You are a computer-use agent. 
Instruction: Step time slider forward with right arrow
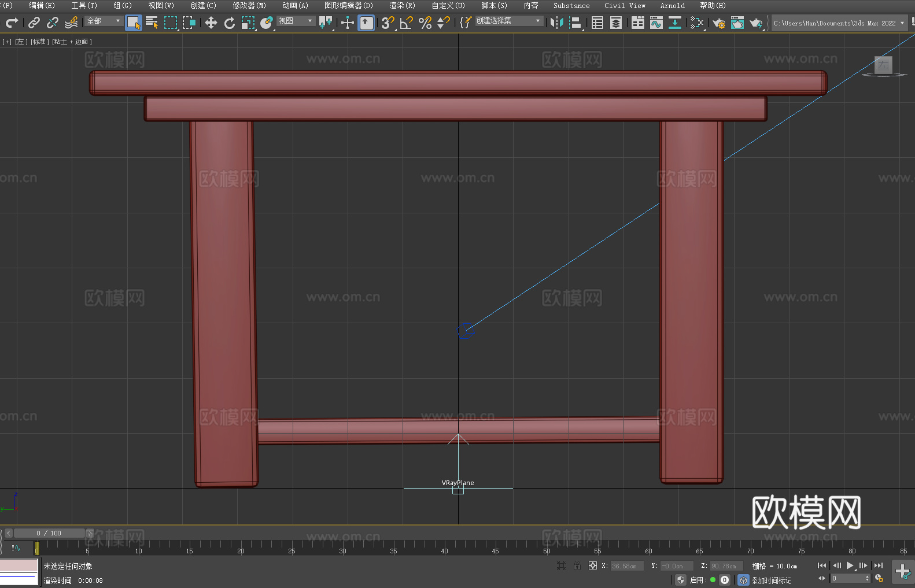pyautogui.click(x=90, y=533)
